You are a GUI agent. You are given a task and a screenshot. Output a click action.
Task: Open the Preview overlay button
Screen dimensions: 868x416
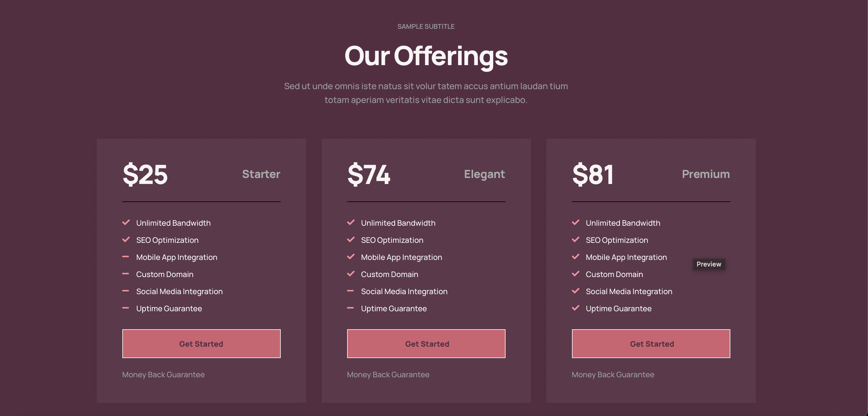coord(709,264)
